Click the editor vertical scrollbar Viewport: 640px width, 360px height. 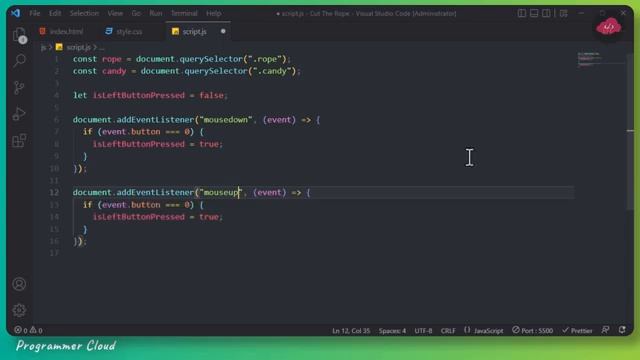click(631, 131)
